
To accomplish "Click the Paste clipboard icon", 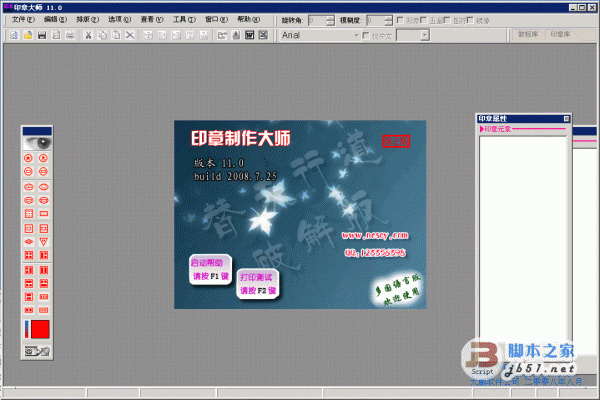I will tap(116, 35).
